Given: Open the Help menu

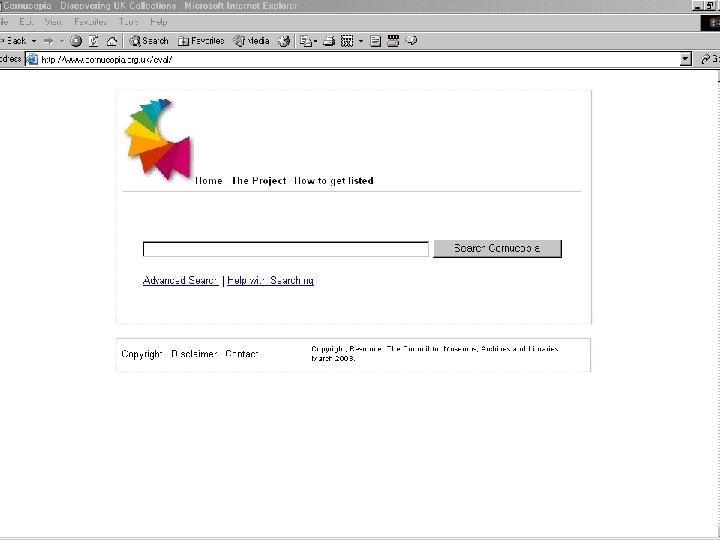Looking at the screenshot, I should click(158, 22).
